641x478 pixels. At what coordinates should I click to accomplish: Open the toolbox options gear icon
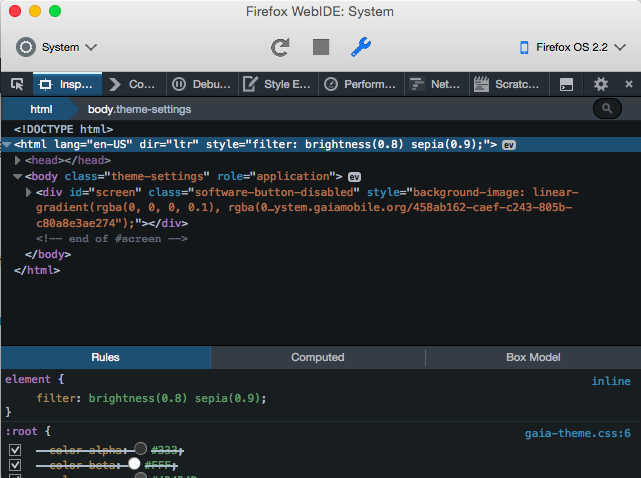tap(600, 85)
